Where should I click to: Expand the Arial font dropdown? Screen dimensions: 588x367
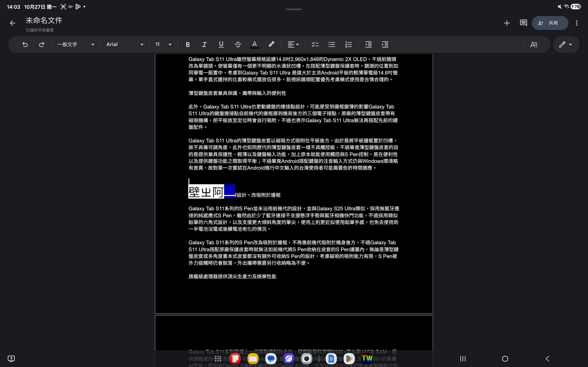[125, 44]
